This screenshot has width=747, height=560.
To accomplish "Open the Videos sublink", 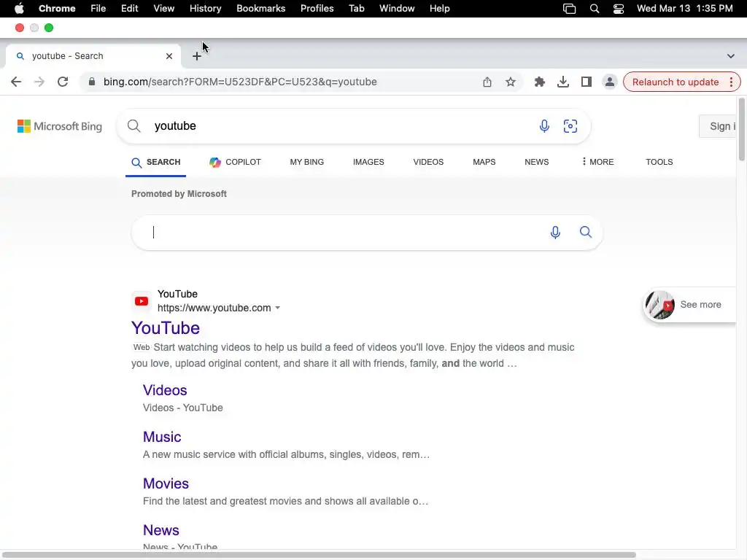I will click(165, 390).
